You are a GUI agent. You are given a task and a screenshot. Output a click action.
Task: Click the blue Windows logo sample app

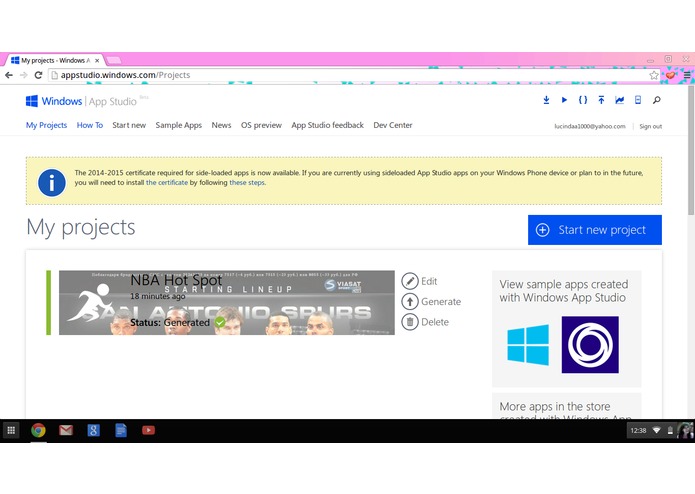(x=528, y=344)
